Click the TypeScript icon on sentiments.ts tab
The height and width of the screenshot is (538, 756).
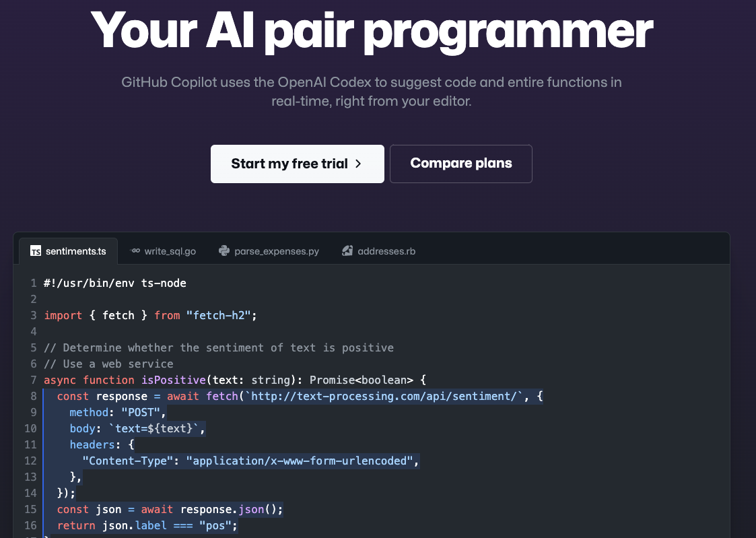(x=35, y=251)
